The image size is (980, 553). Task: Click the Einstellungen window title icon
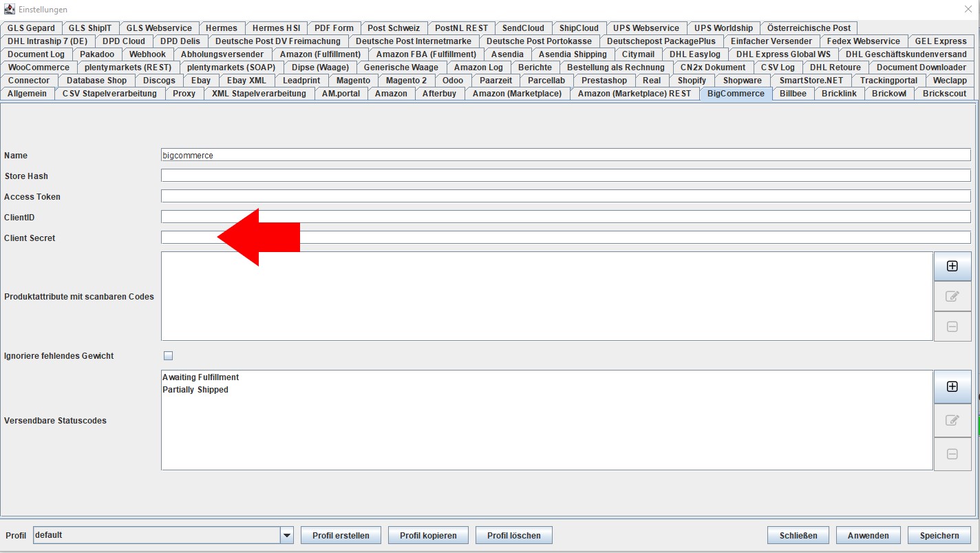[x=10, y=9]
